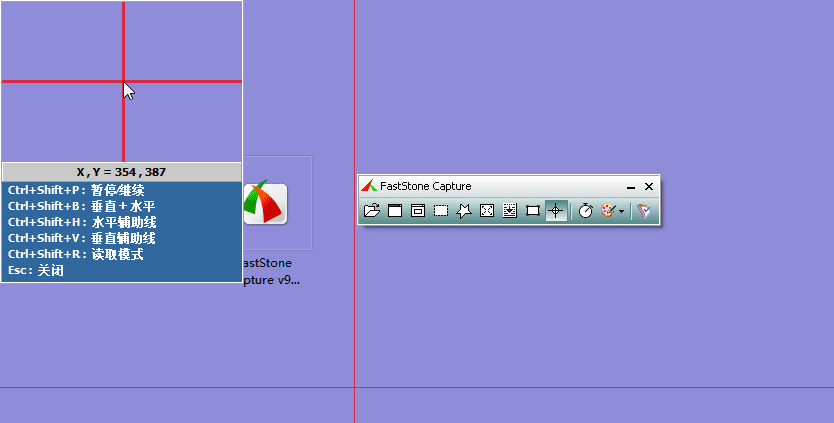Select Capture Freehand Region star tool
This screenshot has height=423, width=834.
(464, 211)
